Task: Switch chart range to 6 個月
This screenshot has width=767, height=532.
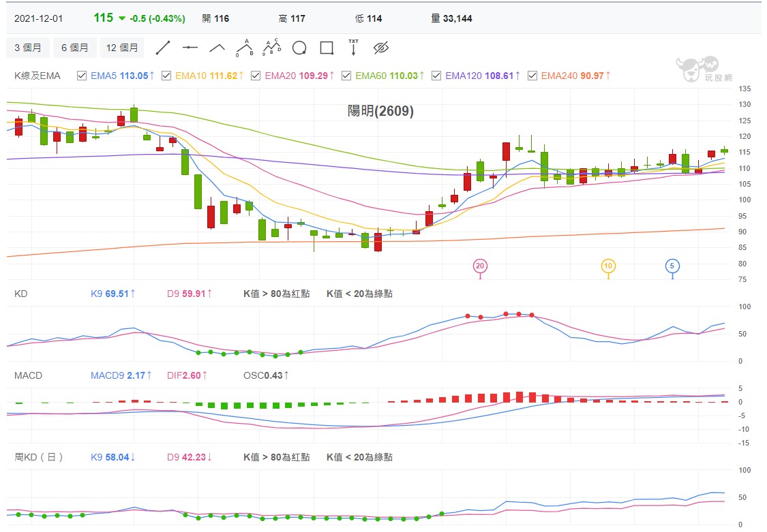Action: coord(75,48)
